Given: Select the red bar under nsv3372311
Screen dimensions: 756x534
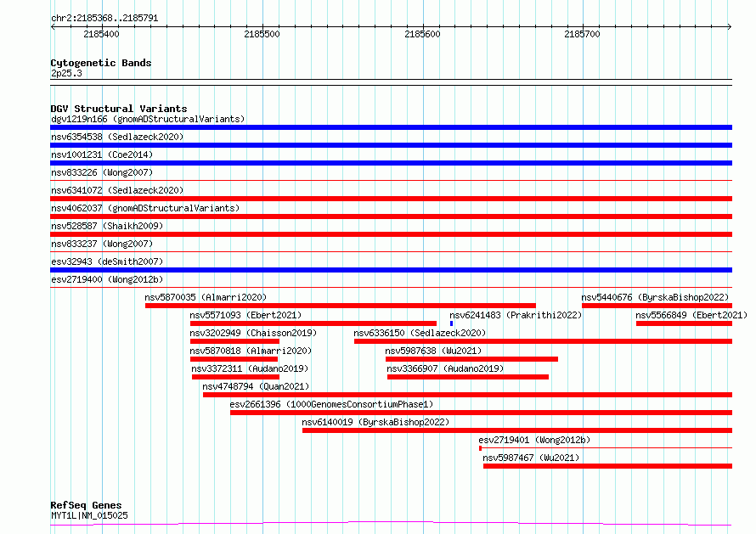Looking at the screenshot, I should point(236,378).
